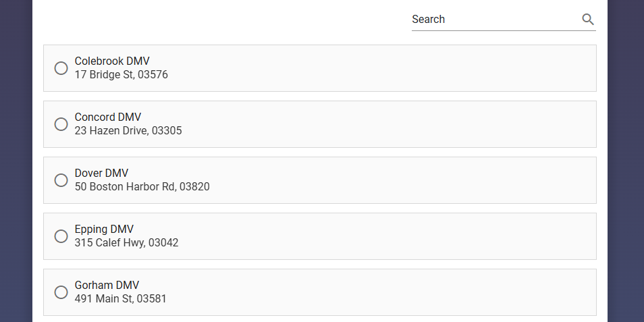644x322 pixels.
Task: Click the 23 Hazen Drive, 03305 address
Action: pos(128,130)
